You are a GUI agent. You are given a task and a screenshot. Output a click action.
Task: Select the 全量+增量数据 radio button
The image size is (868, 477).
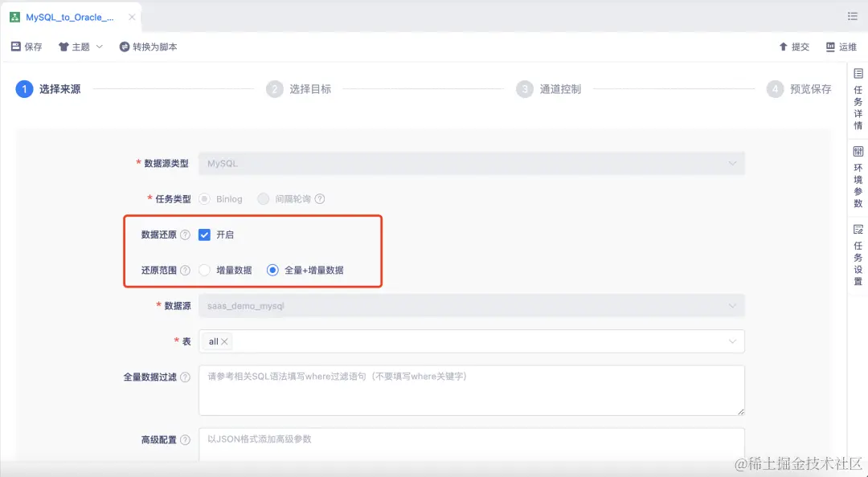click(272, 270)
